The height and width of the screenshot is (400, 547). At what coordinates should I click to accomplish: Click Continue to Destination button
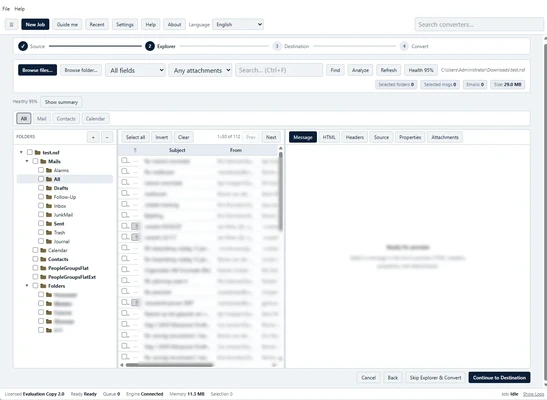499,378
